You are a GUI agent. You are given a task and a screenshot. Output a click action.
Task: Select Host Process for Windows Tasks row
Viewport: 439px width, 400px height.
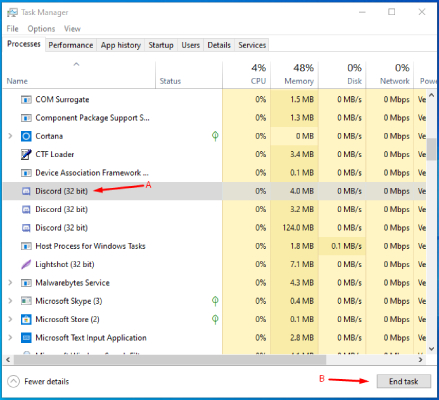pos(214,246)
